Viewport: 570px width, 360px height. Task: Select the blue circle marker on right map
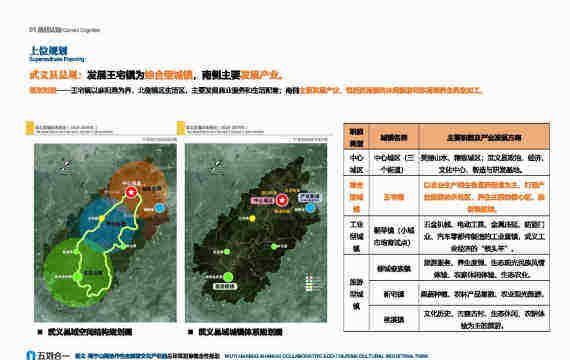click(310, 208)
